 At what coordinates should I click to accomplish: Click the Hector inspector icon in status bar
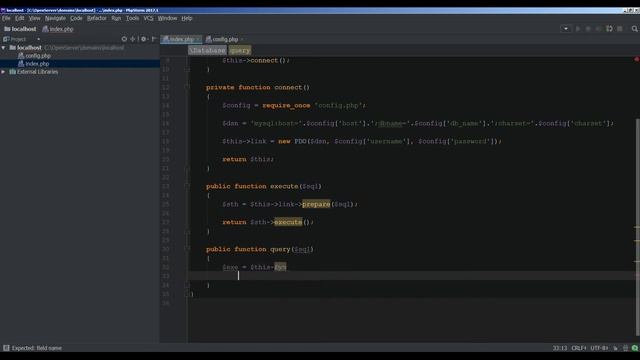(625, 348)
